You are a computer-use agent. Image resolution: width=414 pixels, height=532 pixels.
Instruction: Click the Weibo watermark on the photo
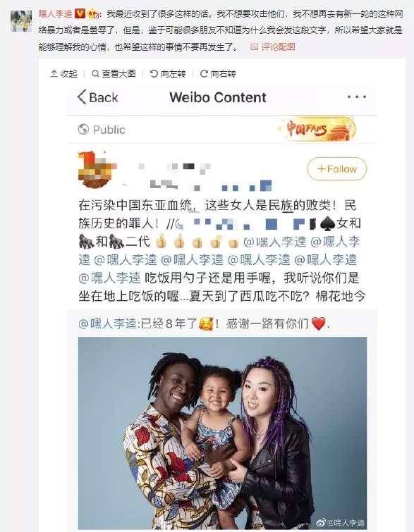(x=341, y=522)
